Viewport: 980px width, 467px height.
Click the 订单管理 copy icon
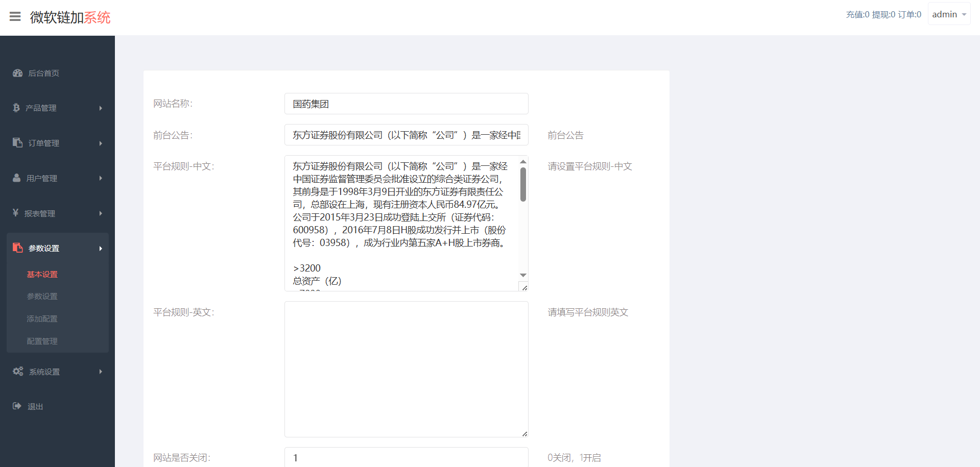(18, 143)
